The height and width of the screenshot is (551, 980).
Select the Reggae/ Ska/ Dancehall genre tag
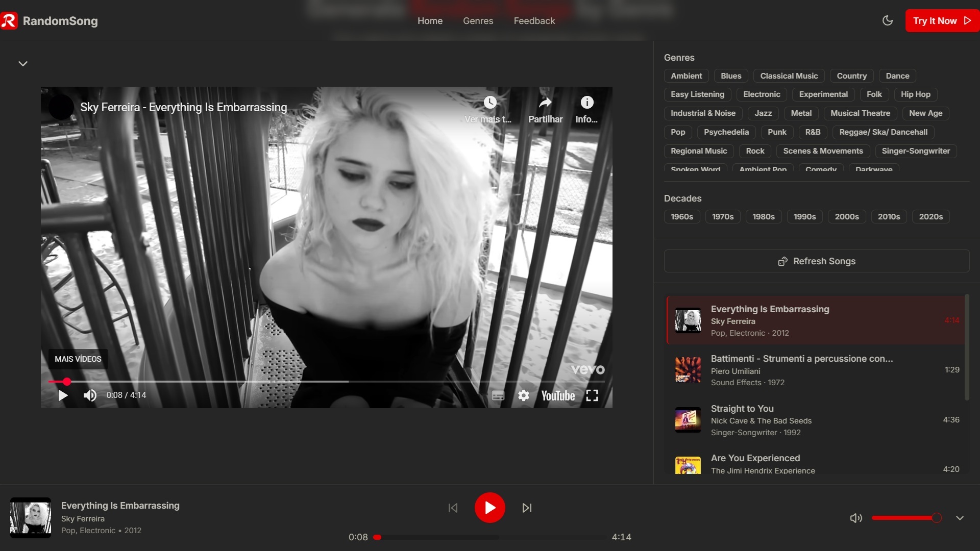click(883, 132)
